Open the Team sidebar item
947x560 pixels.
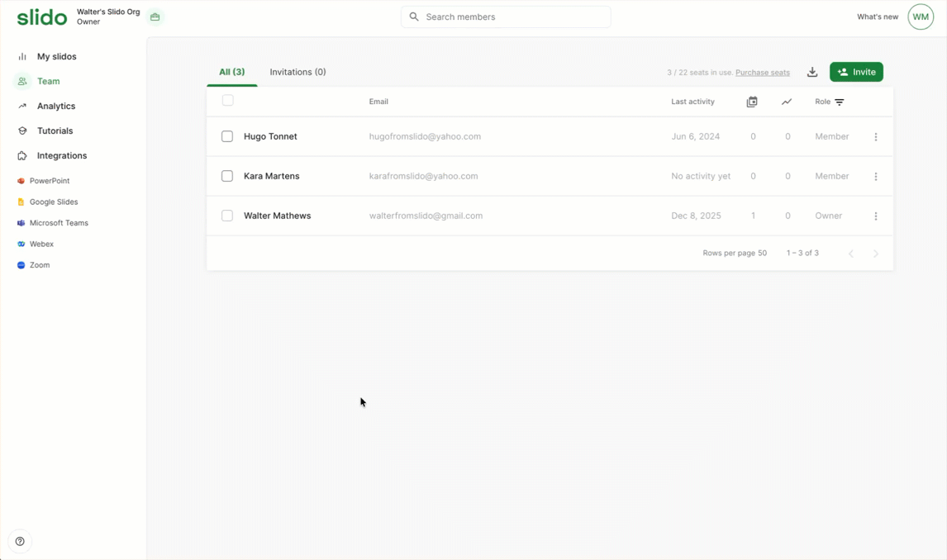[48, 82]
